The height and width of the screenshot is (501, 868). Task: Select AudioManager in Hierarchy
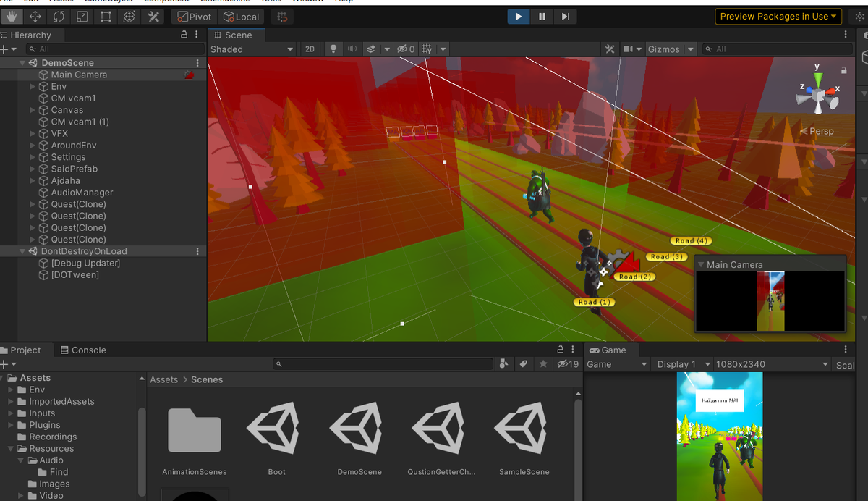(82, 193)
